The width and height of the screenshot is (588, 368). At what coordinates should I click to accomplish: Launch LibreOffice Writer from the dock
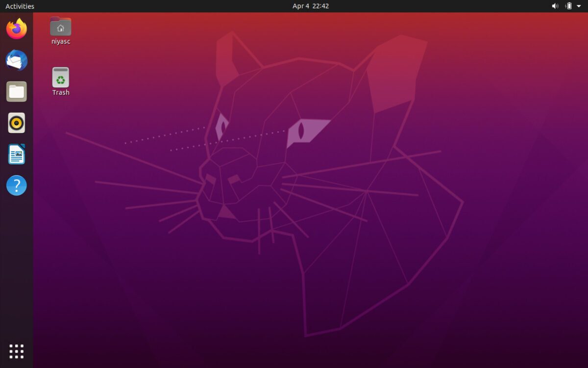17,155
